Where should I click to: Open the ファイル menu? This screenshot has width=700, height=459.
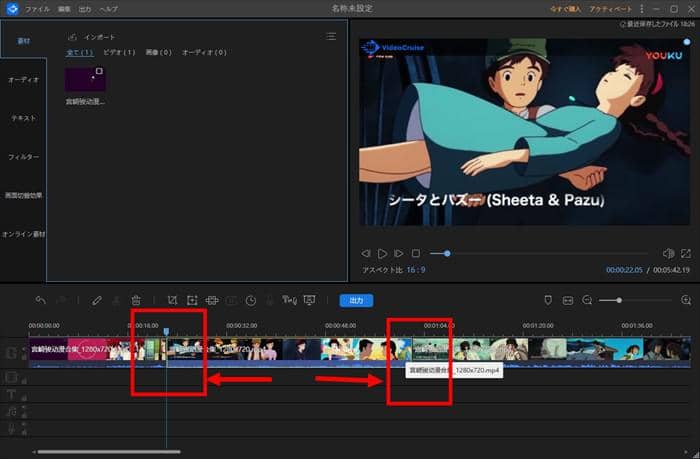click(37, 9)
